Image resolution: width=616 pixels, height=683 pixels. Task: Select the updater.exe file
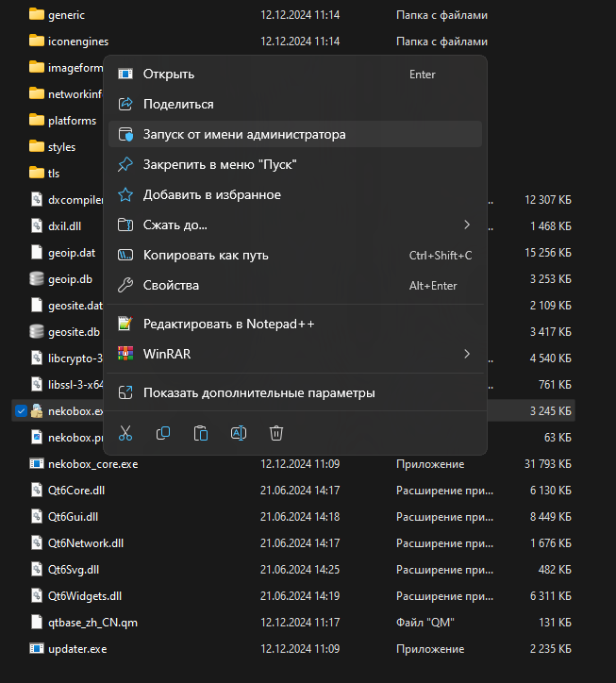(77, 649)
